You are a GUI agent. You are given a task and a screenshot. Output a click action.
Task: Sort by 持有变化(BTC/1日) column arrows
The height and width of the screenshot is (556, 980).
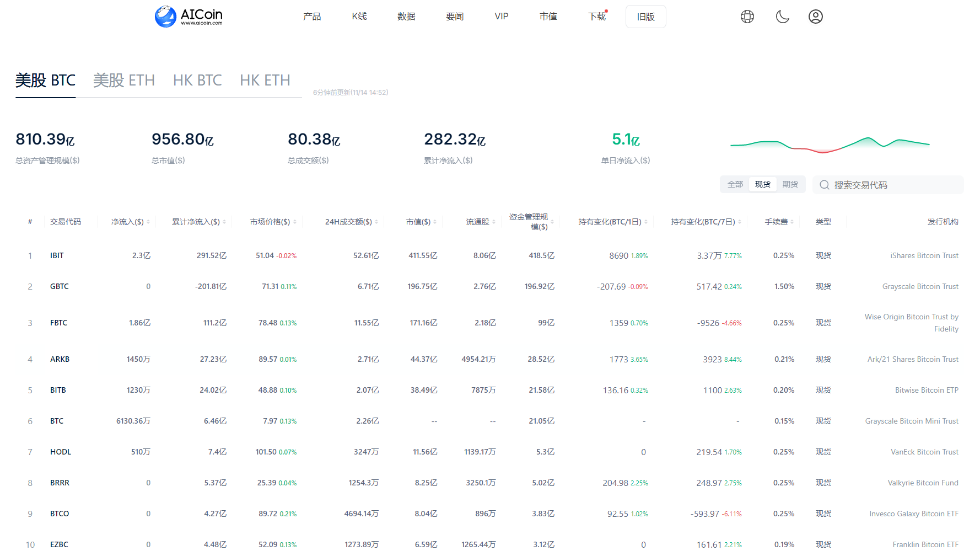[x=646, y=222]
